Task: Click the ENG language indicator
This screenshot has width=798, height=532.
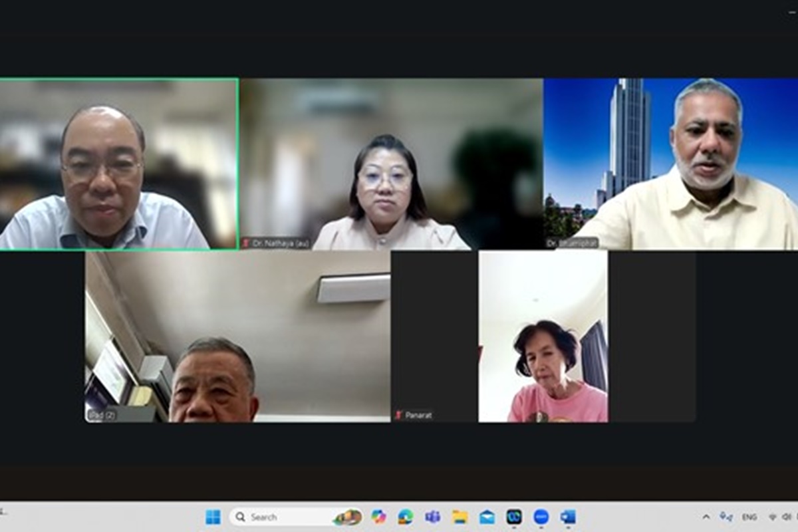Action: tap(749, 517)
